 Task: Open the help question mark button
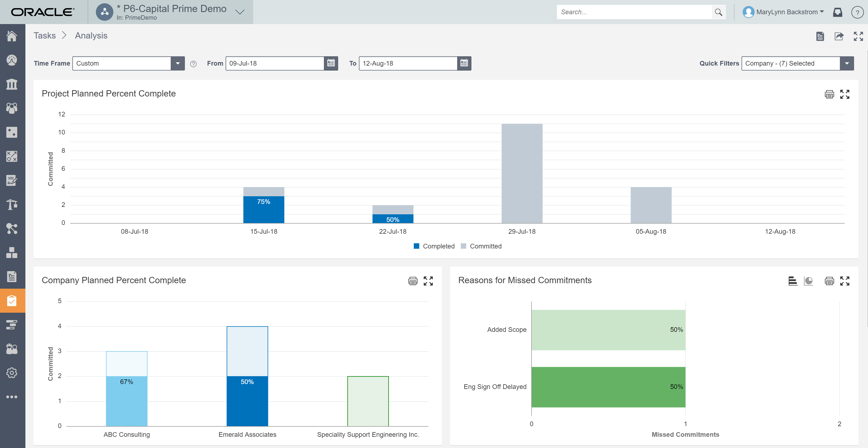pos(857,12)
